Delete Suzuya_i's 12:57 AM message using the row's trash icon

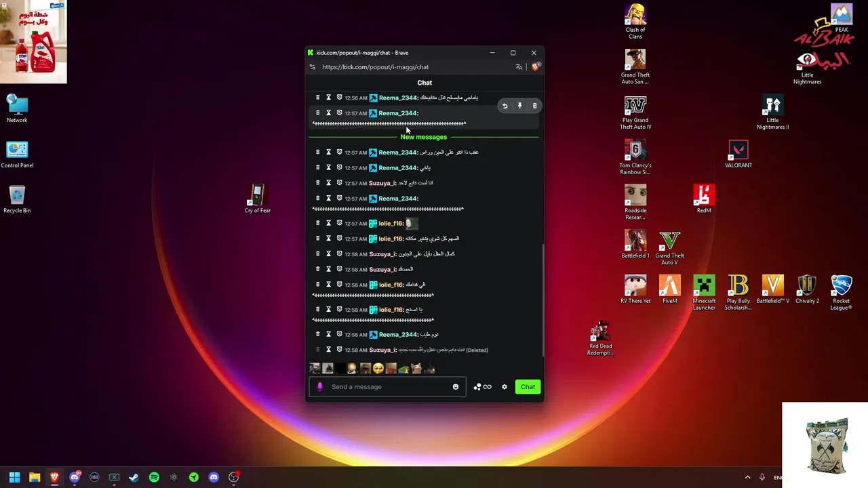(317, 183)
